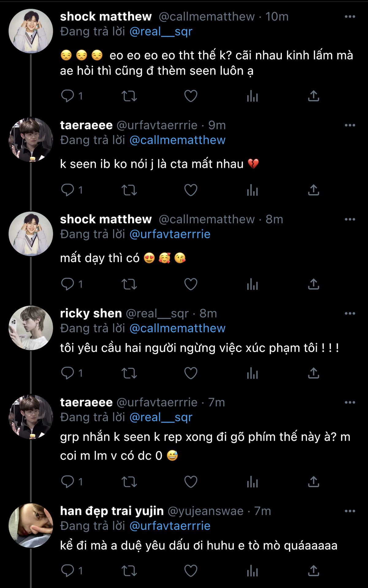Screen dimensions: 368x588
Task: Like shock matthew's 10m reply
Action: tap(191, 96)
